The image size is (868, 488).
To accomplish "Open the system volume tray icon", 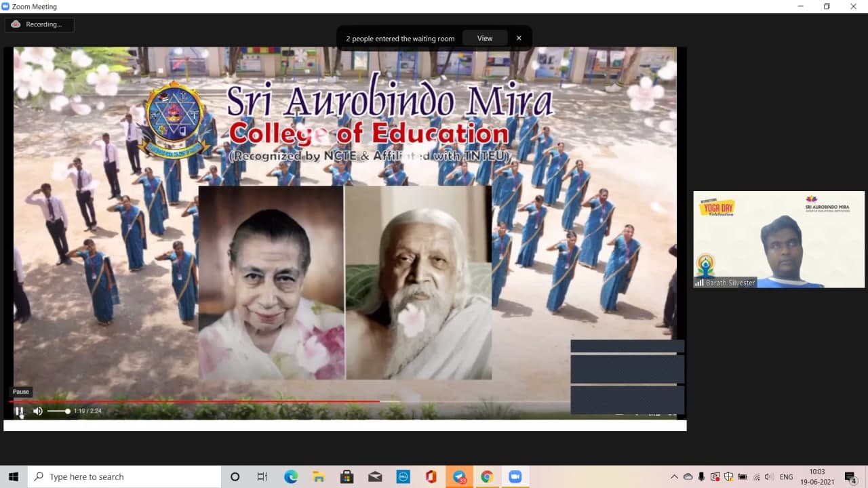I will [769, 477].
